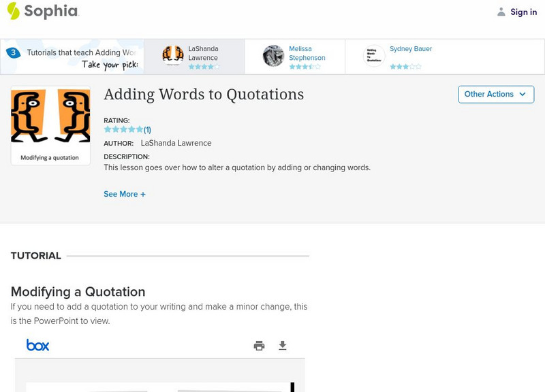Image resolution: width=545 pixels, height=392 pixels.
Task: Open the Other Actions dropdown
Action: coord(495,95)
